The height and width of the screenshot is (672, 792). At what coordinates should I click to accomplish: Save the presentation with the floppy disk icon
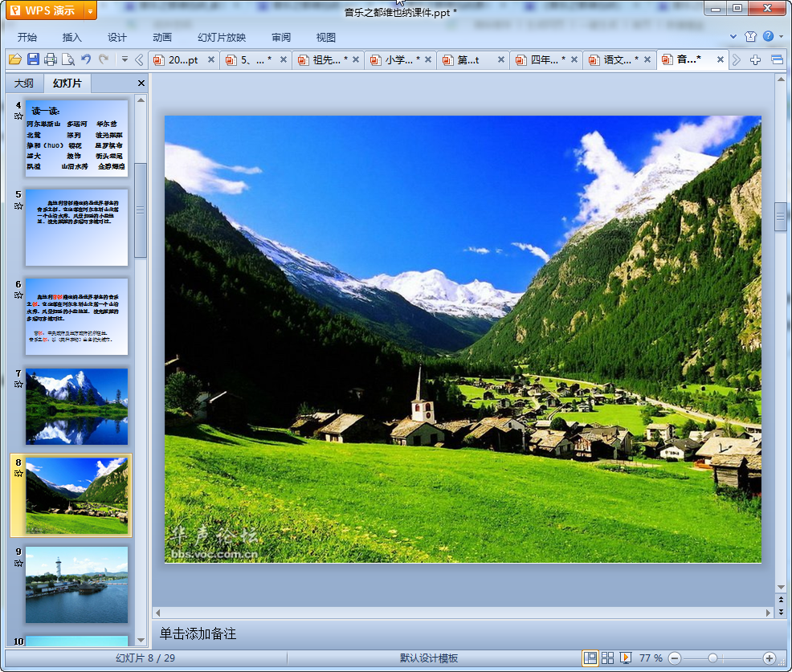(x=33, y=59)
